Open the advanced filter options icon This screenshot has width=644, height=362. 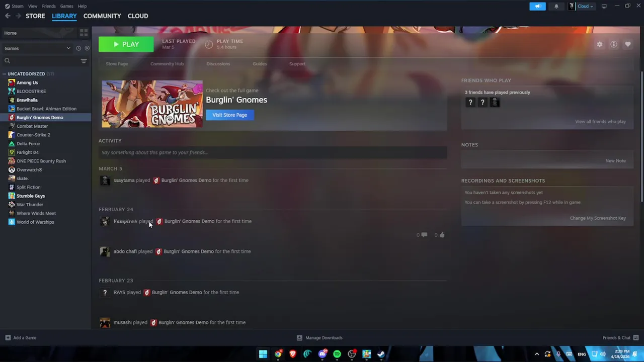coord(84,61)
